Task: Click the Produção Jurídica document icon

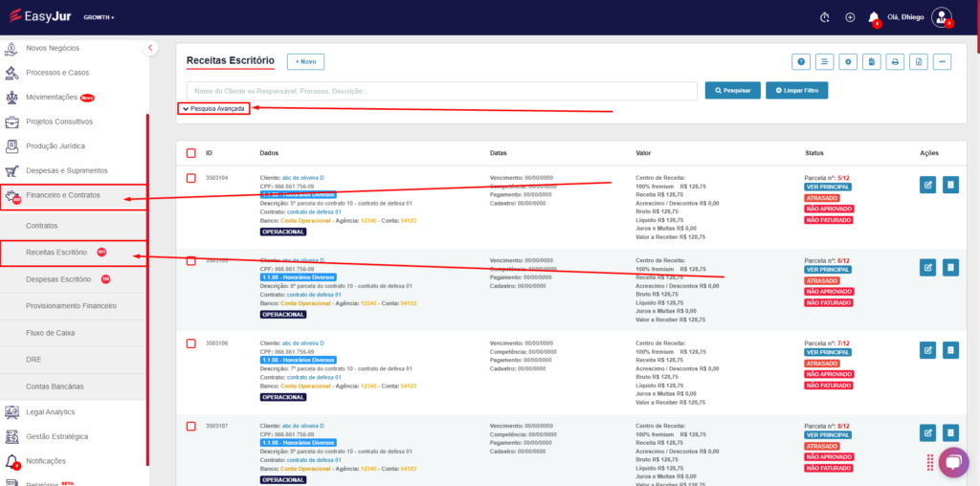Action: 11,146
